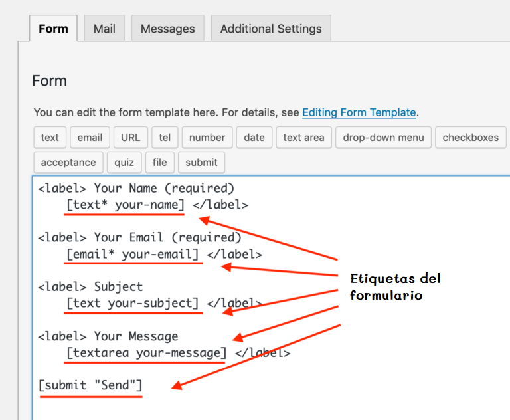The image size is (510, 420).
Task: Insert a quiz tag
Action: pyautogui.click(x=124, y=162)
